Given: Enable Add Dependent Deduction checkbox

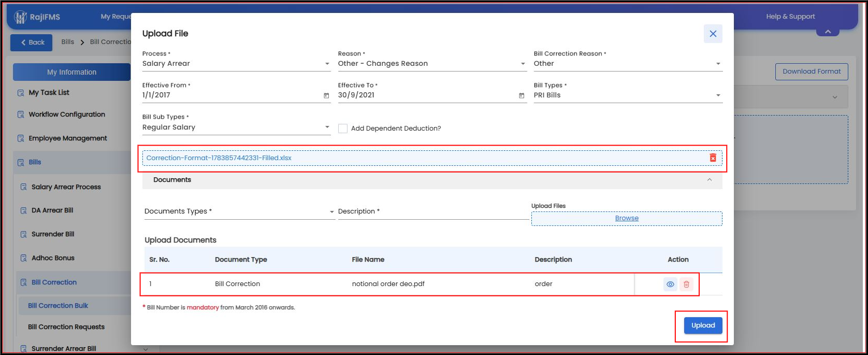Looking at the screenshot, I should pos(342,129).
